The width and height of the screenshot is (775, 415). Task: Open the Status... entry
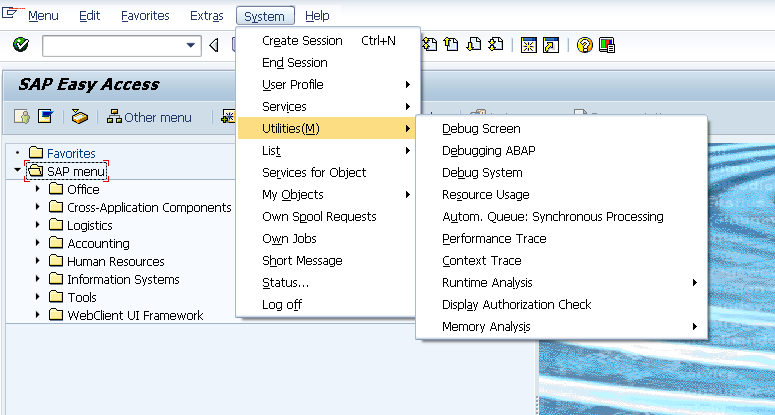click(328, 283)
